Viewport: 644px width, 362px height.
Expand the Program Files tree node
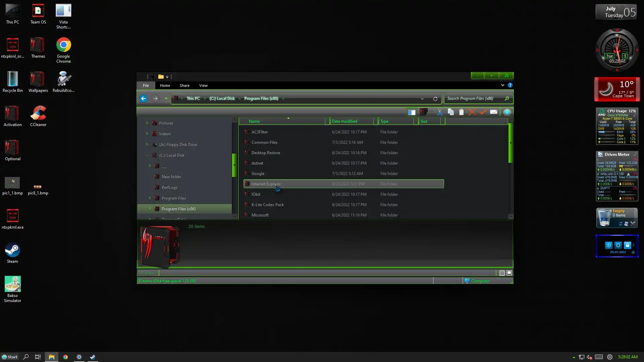tap(150, 198)
